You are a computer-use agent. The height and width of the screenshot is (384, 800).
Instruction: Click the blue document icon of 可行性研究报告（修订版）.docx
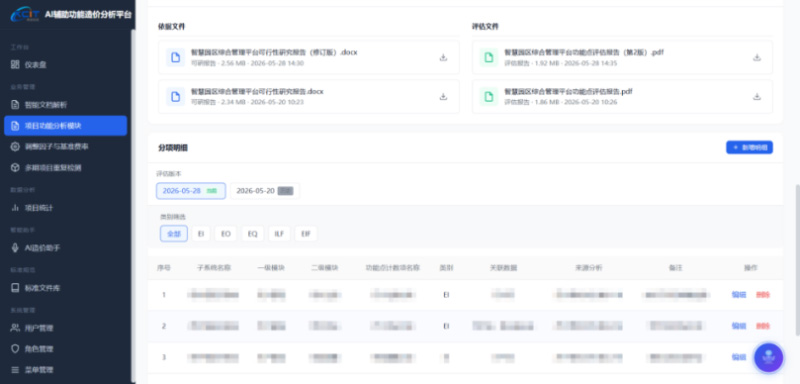(176, 58)
